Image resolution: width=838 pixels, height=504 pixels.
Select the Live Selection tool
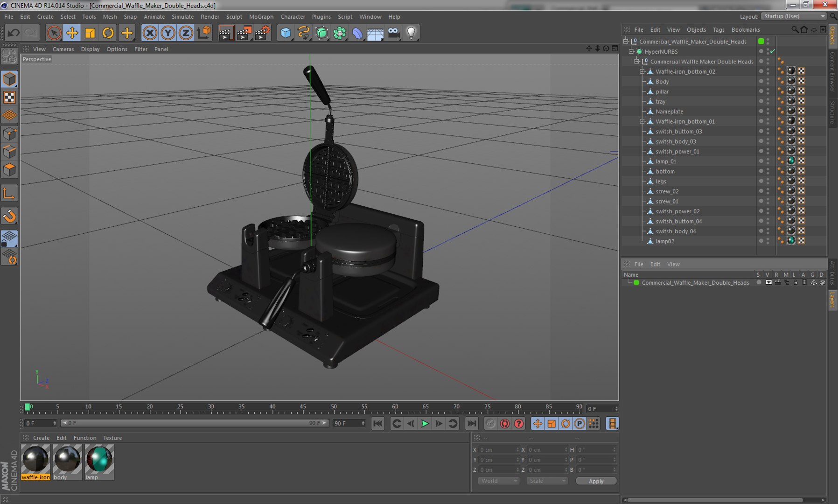click(54, 33)
